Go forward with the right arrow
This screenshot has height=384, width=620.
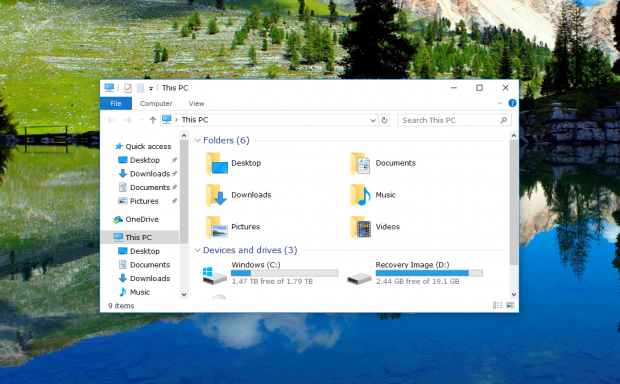tap(127, 120)
